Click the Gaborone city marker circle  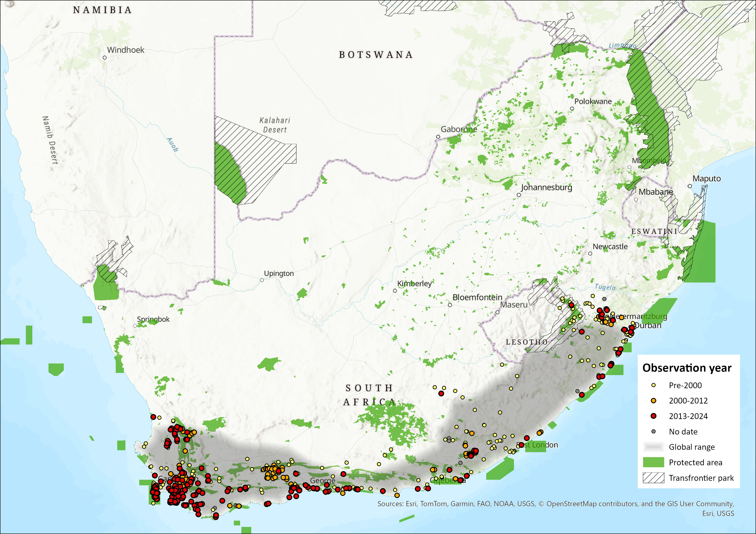tap(438, 137)
